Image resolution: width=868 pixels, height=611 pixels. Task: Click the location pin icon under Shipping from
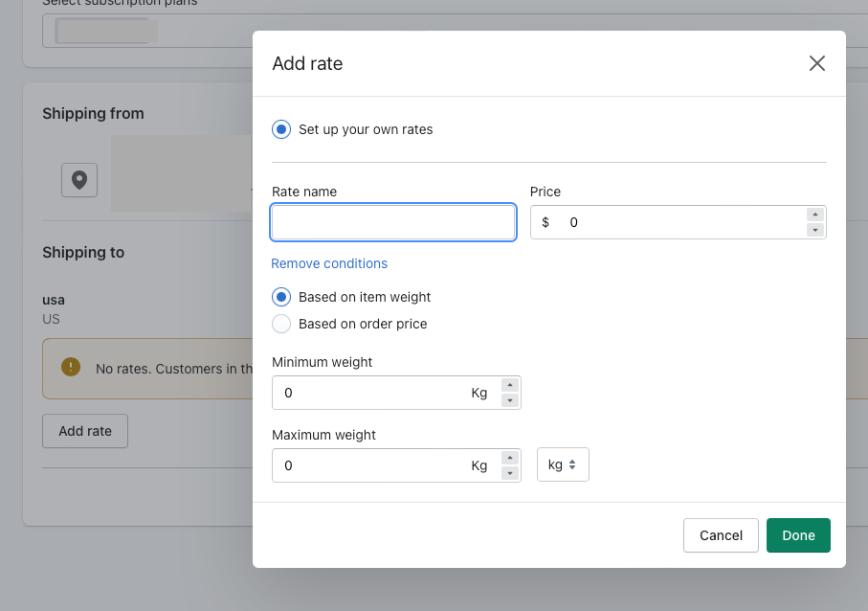click(79, 180)
